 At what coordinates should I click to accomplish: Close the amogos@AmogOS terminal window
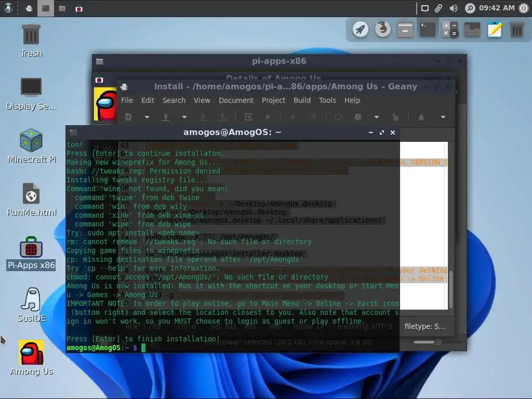pos(393,132)
